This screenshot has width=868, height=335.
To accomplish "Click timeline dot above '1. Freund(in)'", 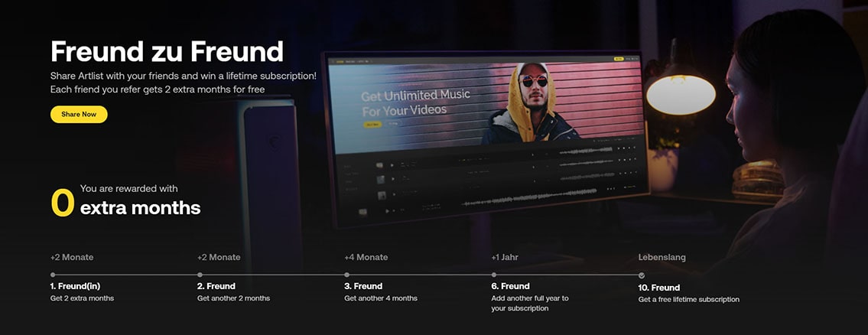I will [53, 275].
